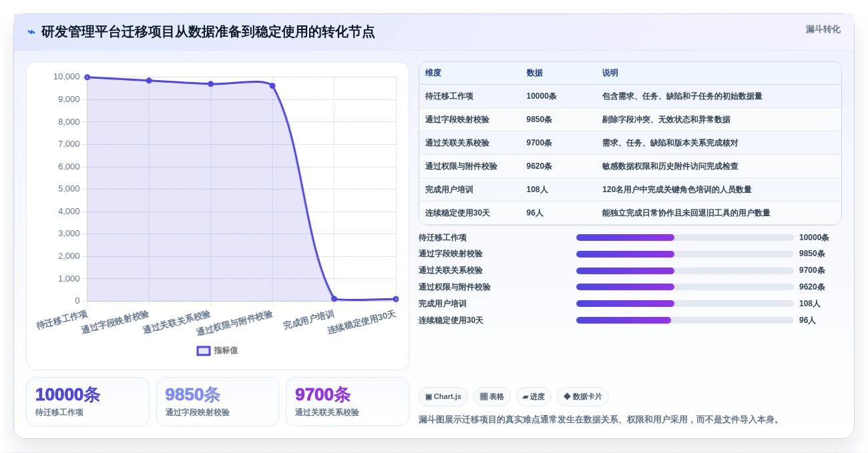868x453 pixels.
Task: Click table row label 通过关联关系校验
Action: [457, 143]
